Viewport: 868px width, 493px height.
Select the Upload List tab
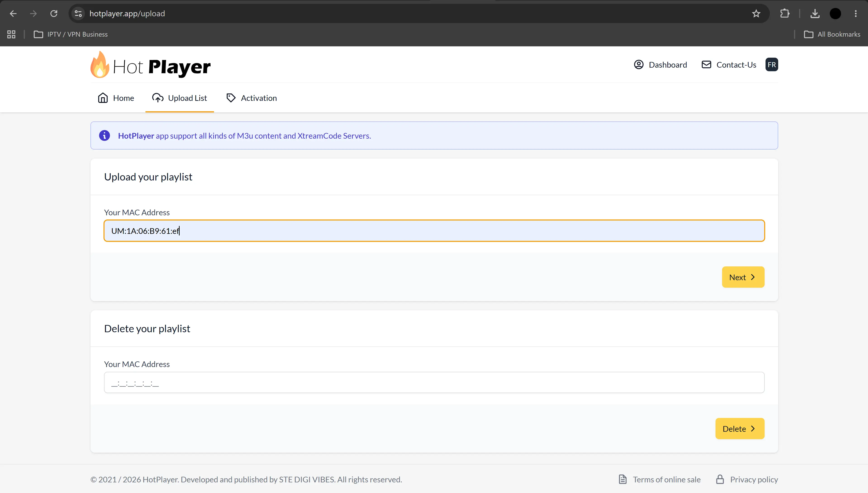(x=179, y=98)
